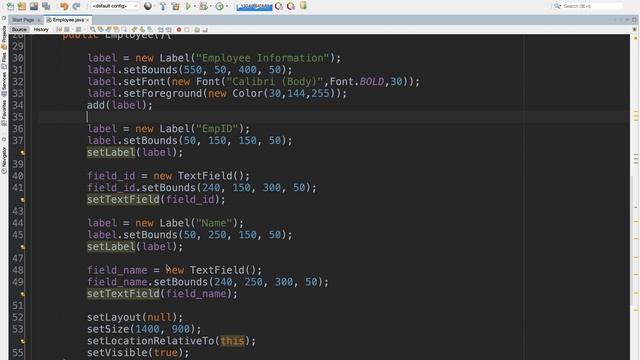Click the editor's vertical scrollbar

click(632, 241)
